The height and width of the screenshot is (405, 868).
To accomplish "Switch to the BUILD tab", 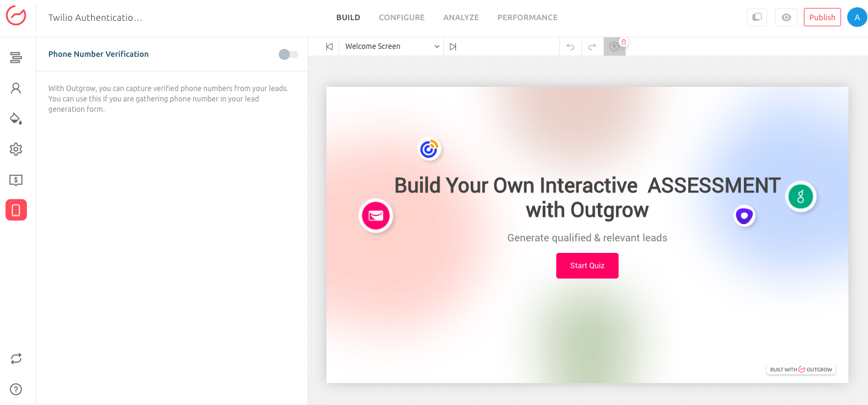I will click(348, 18).
